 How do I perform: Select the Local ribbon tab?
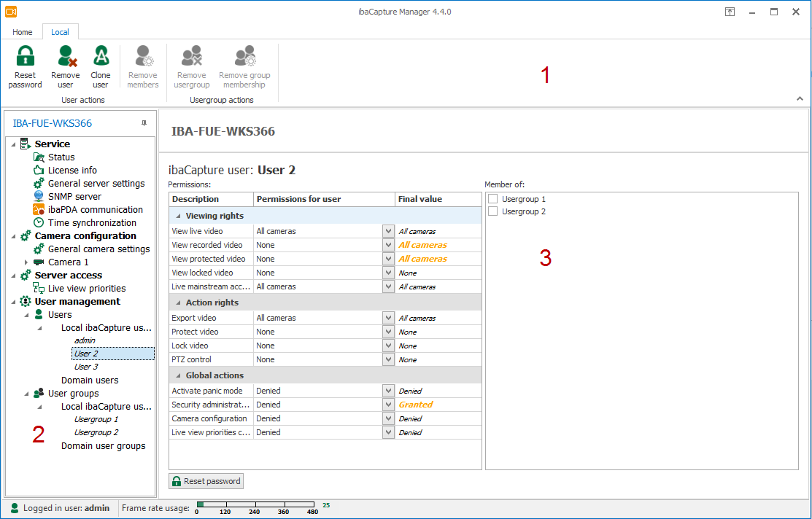coord(60,32)
